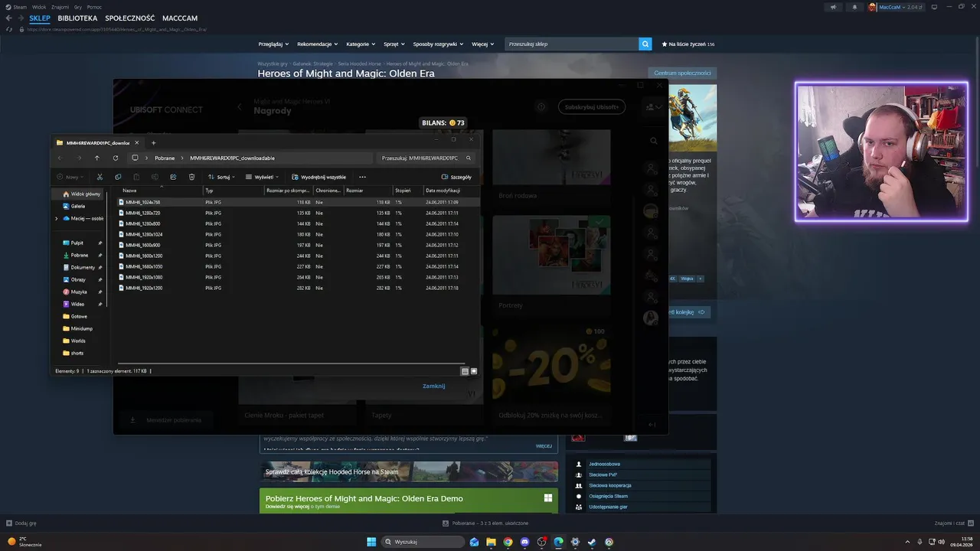Sort by Data modyfikacji column header

[x=443, y=191]
